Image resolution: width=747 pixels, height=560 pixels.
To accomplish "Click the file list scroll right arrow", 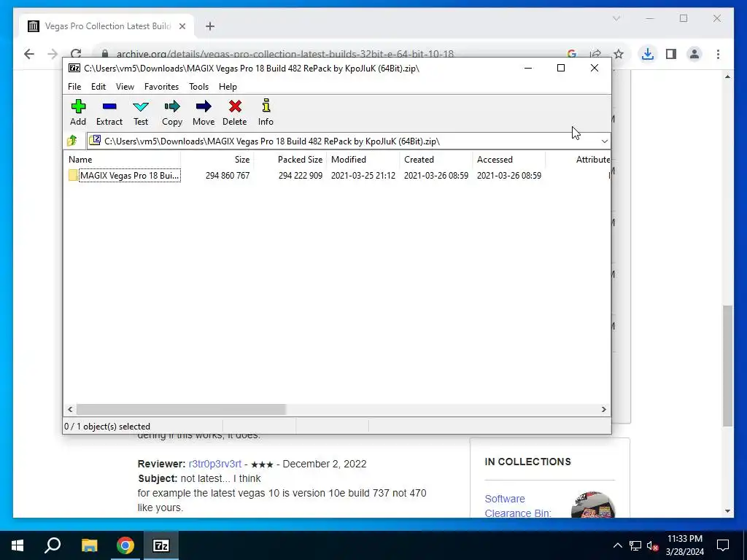I will (603, 409).
